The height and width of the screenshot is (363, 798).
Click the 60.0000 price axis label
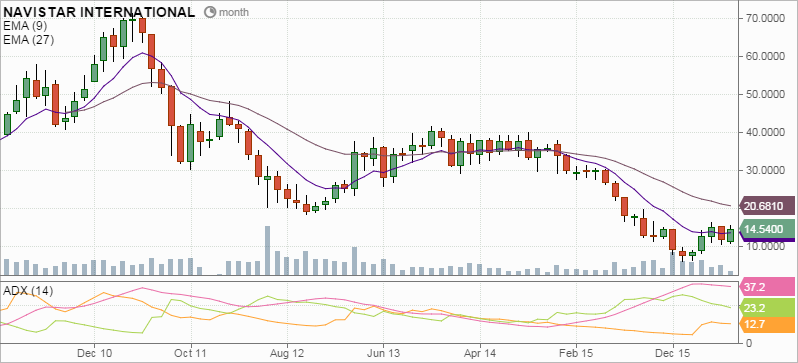click(x=764, y=57)
